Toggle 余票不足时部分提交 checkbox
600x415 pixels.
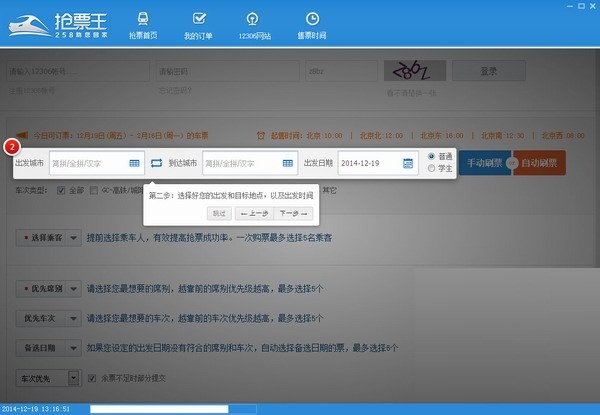(x=92, y=378)
